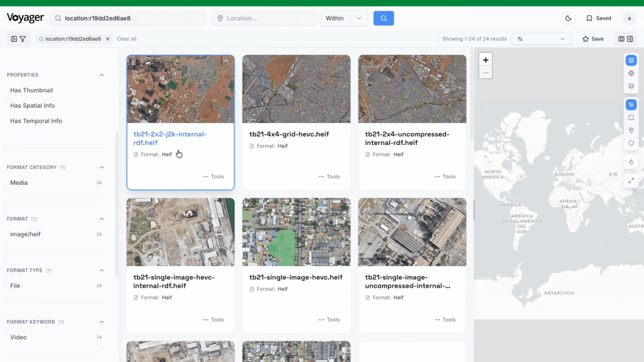This screenshot has height=362, width=644.
Task: Open Tools for tb21-2x2-j2k-internal-rdf.heif
Action: coord(213,177)
